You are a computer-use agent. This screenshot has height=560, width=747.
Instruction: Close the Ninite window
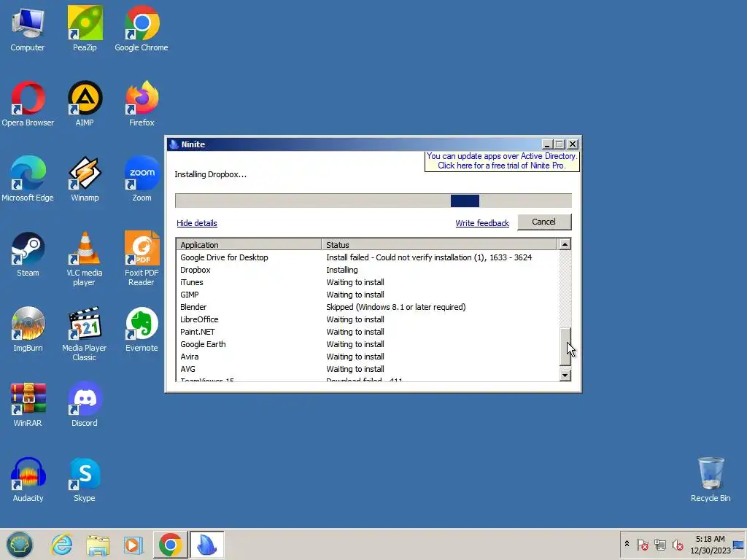point(573,144)
